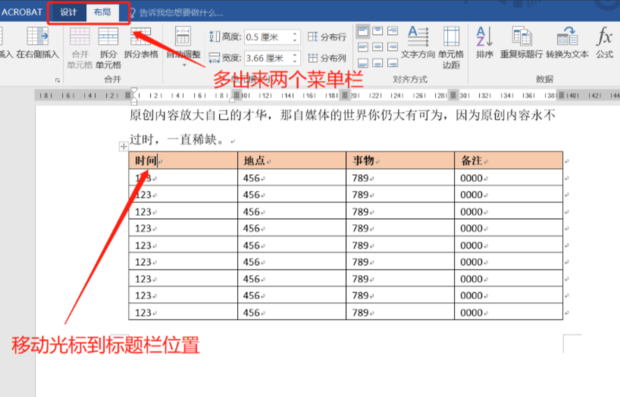Align cell text top center
Image resolution: width=620 pixels, height=397 pixels.
coord(378,31)
